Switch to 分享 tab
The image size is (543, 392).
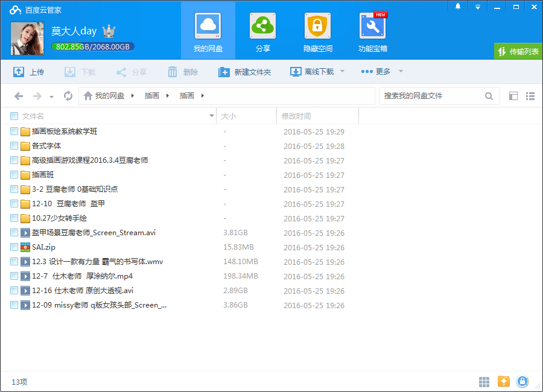pyautogui.click(x=263, y=32)
